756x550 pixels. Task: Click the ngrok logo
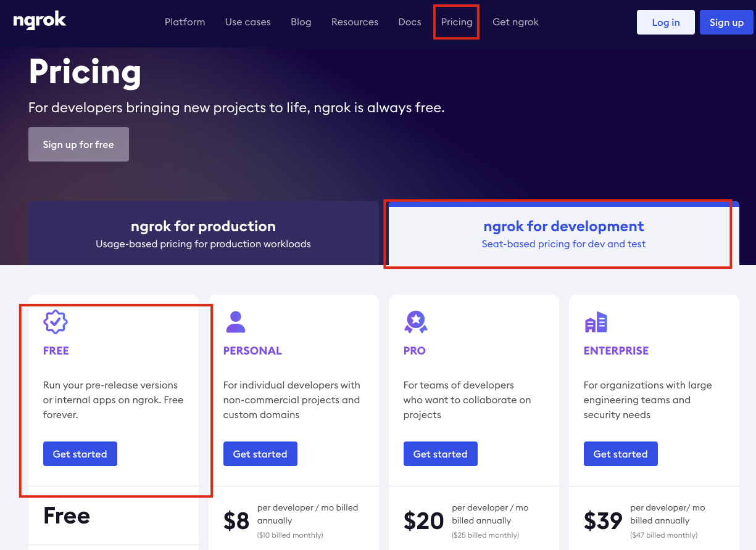tap(39, 21)
